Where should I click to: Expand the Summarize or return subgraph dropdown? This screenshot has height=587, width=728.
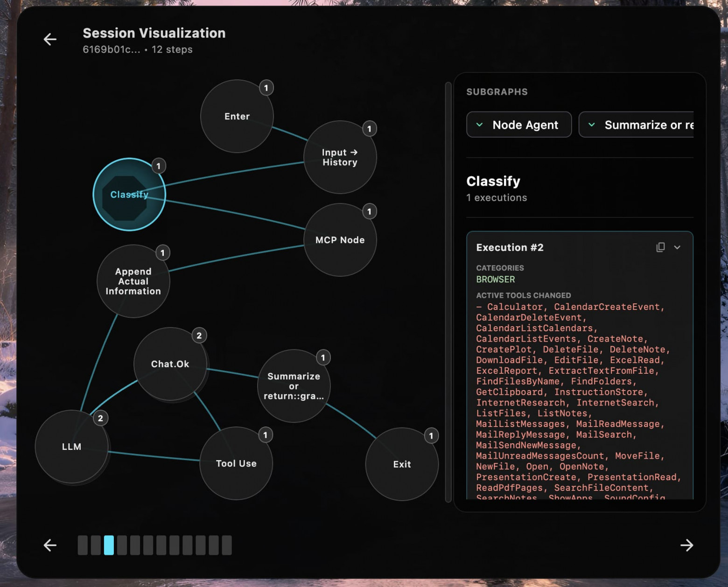point(636,125)
